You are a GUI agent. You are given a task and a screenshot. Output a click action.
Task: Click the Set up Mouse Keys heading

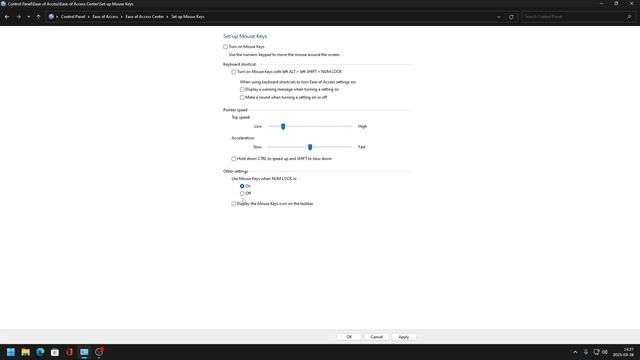coord(245,36)
